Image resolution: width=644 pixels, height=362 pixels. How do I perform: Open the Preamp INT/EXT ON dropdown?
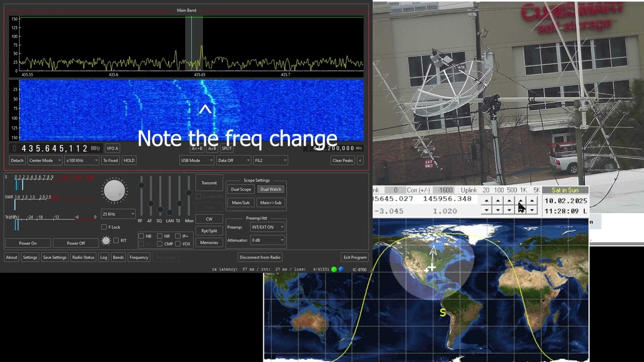[x=268, y=227]
